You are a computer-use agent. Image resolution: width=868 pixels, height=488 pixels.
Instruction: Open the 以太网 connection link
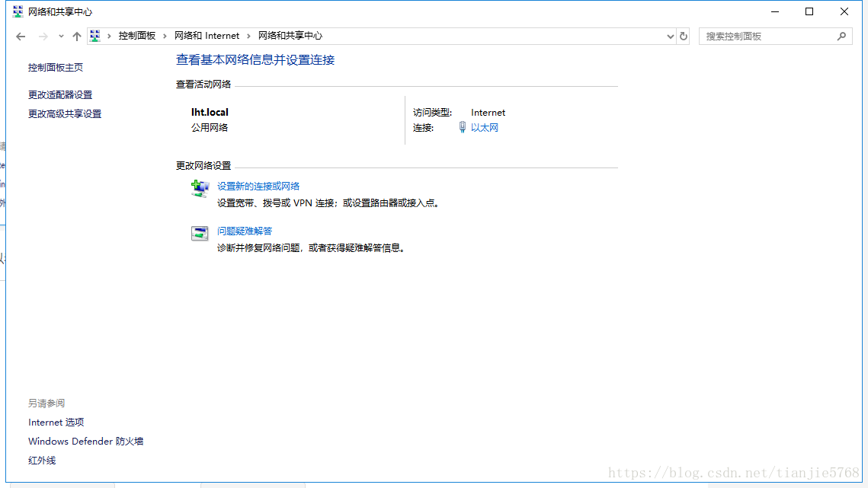[x=485, y=128]
